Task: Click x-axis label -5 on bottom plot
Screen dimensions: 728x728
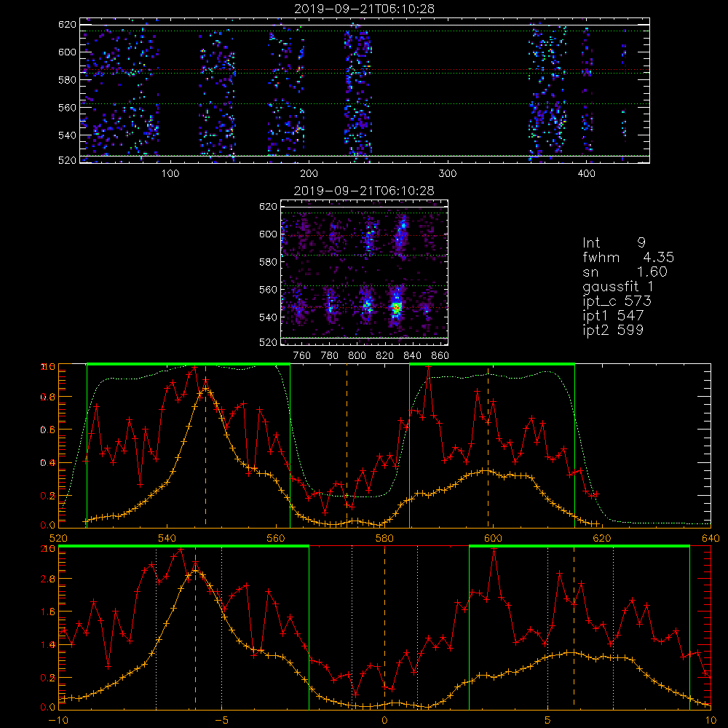Action: click(221, 721)
